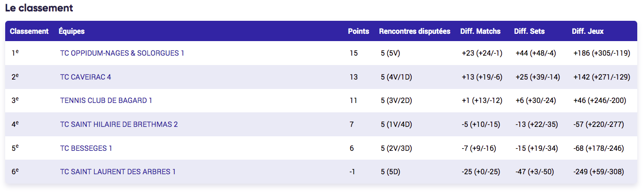Open TENNIS CLUB DE BAGARD 1 link
Image resolution: width=644 pixels, height=194 pixels.
(106, 100)
